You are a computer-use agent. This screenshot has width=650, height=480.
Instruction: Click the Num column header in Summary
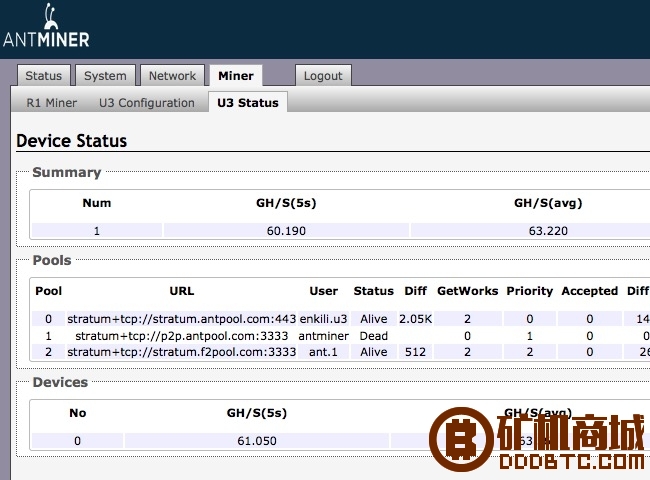[x=97, y=203]
